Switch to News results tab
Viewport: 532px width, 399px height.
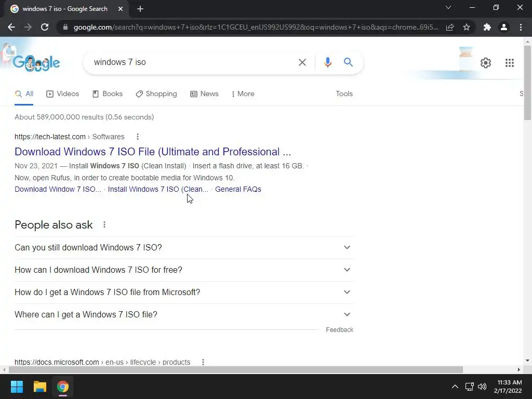tap(204, 94)
